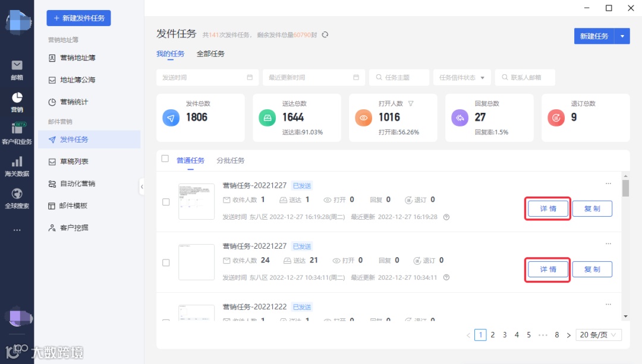This screenshot has height=364, width=642.
Task: Check the 24-recipient task row checkbox
Action: click(x=166, y=262)
